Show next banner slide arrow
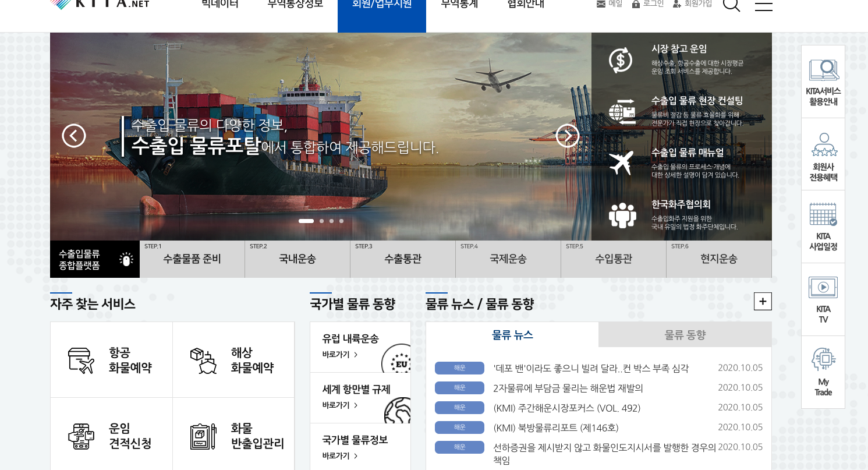 (x=568, y=136)
